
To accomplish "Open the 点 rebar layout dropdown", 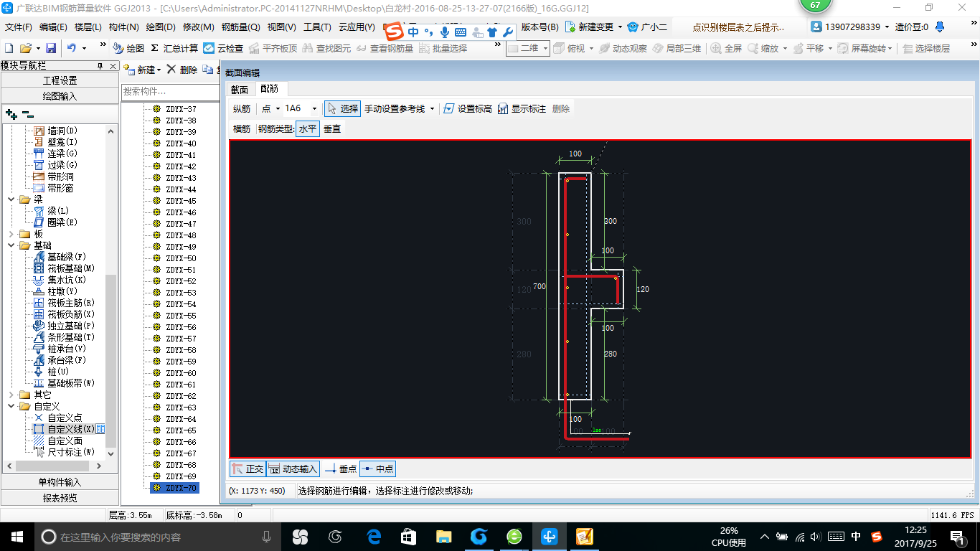I will [x=278, y=108].
